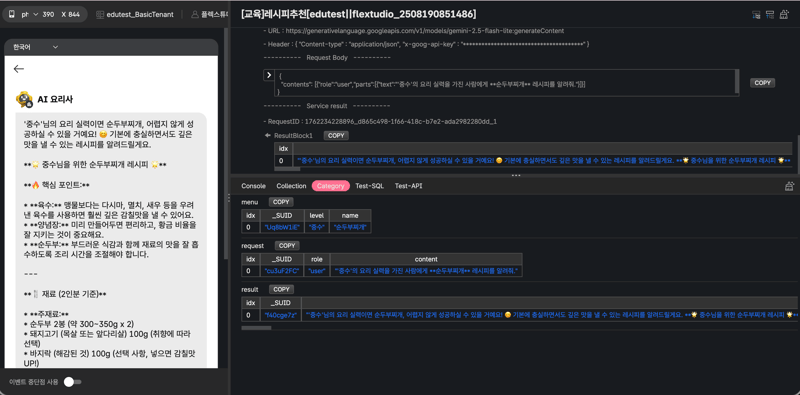Click the scroll-up log icon in header

[770, 15]
